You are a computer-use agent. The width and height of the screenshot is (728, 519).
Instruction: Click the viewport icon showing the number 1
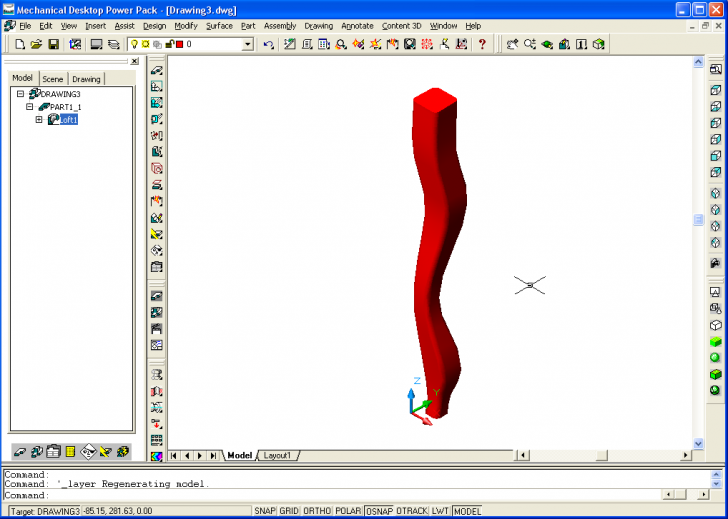[581, 44]
